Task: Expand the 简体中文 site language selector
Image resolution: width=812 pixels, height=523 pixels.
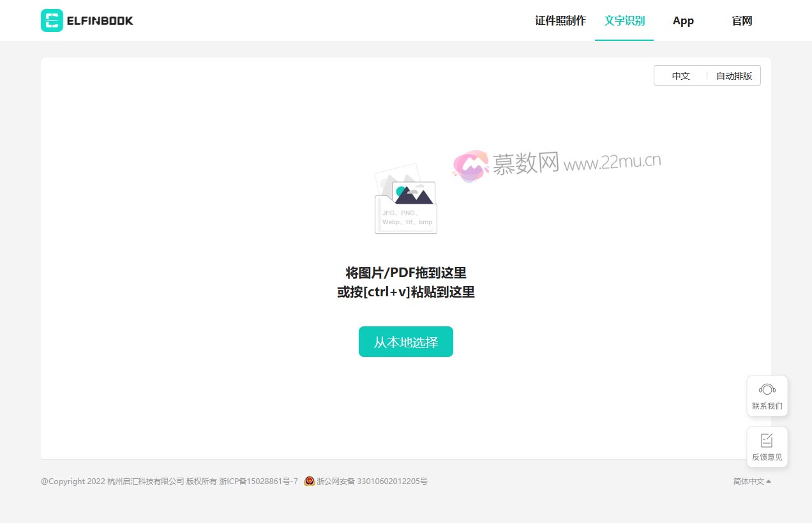Action: pos(751,481)
